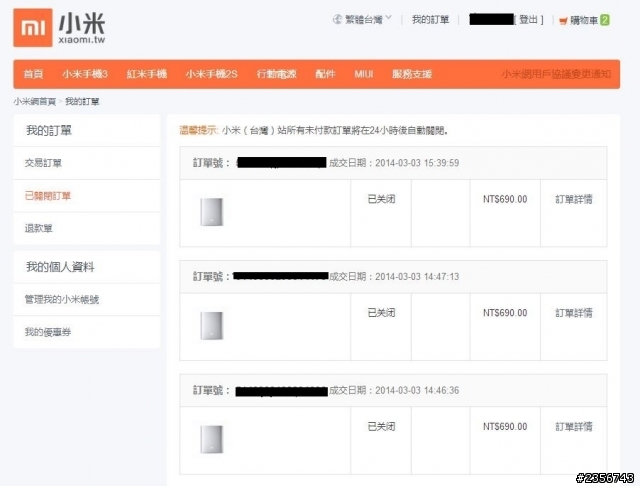This screenshot has height=486, width=640.
Task: Open 紅米手機 navigation item
Action: (x=147, y=74)
